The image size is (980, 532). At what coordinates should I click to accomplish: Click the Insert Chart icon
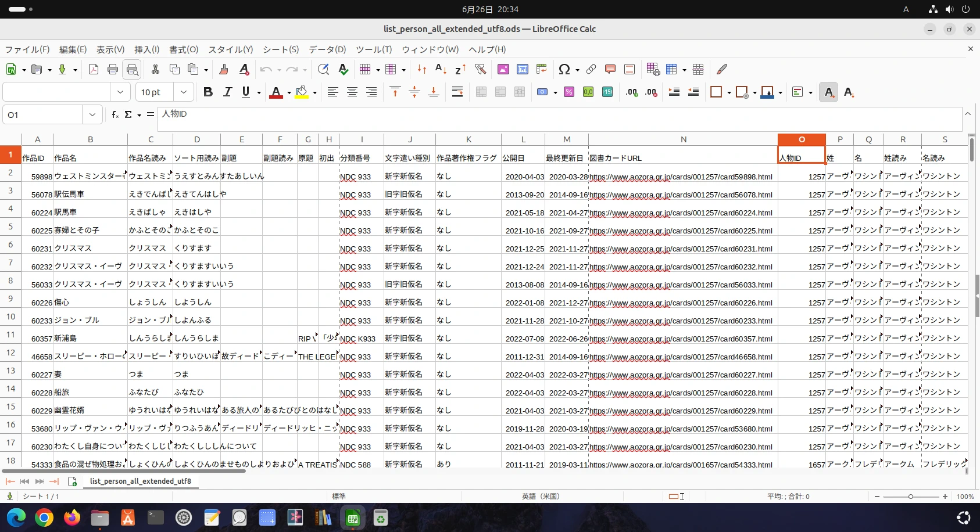click(x=523, y=70)
